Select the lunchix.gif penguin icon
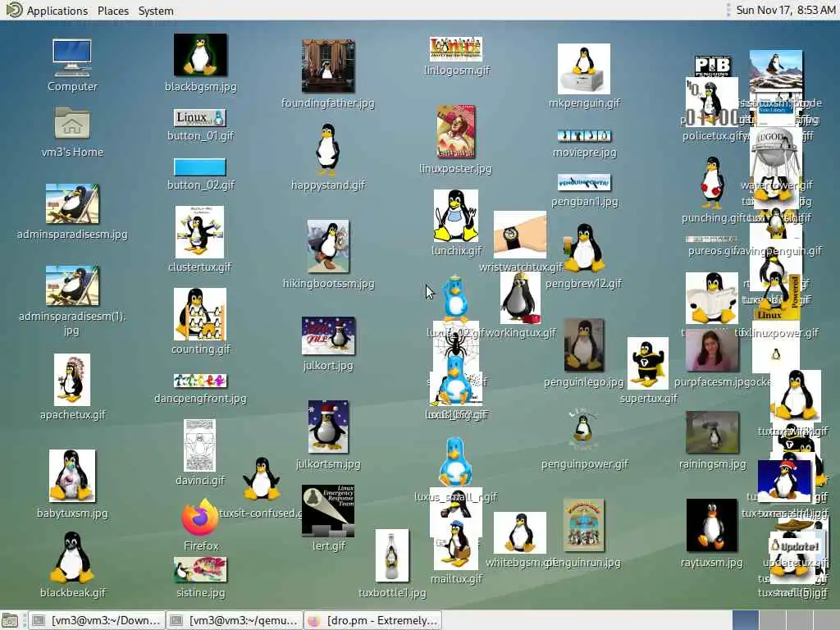This screenshot has width=840, height=630. coord(456,216)
